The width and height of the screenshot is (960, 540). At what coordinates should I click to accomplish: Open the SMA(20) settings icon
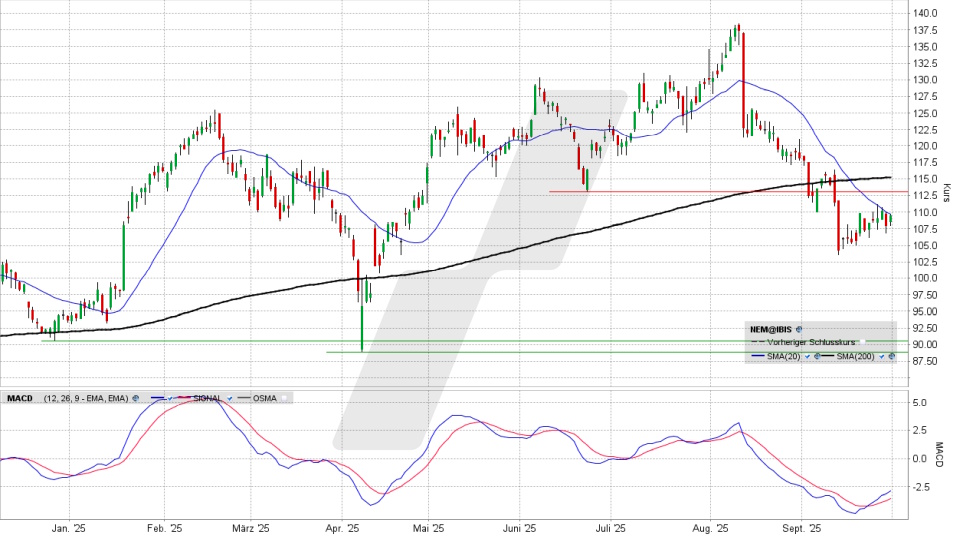pyautogui.click(x=818, y=356)
